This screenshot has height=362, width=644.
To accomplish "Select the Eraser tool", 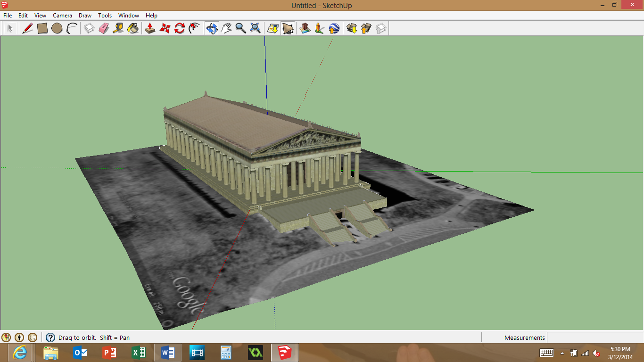I will click(104, 28).
